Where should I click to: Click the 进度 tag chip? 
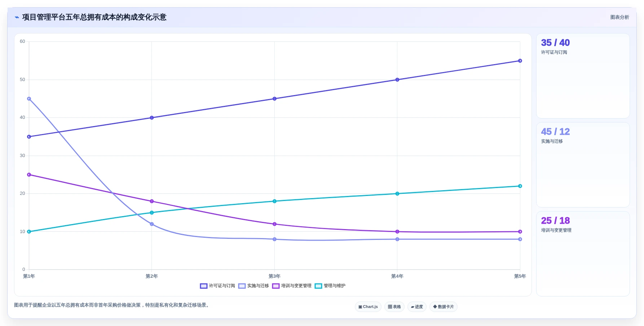pos(417,307)
